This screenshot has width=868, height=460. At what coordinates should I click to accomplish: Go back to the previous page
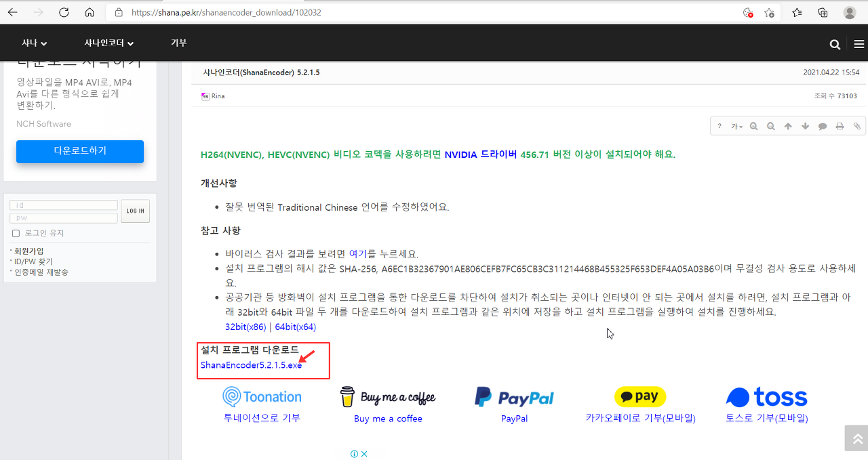pos(13,12)
